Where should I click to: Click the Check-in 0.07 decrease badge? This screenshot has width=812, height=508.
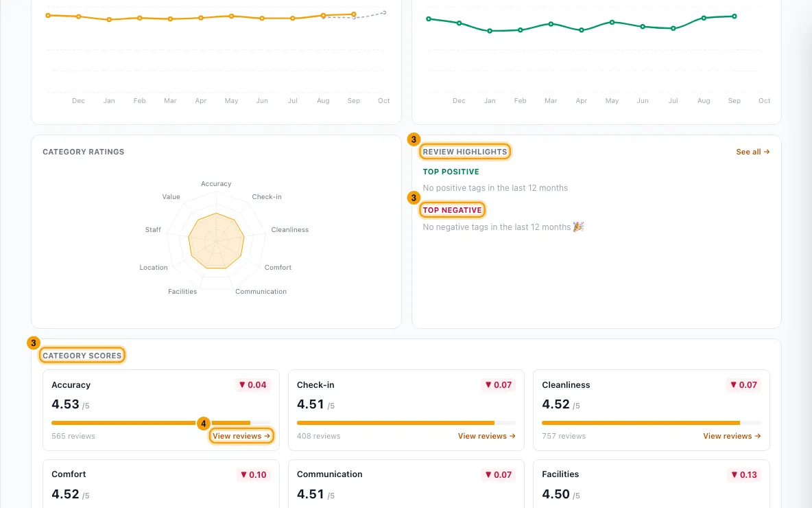(498, 384)
